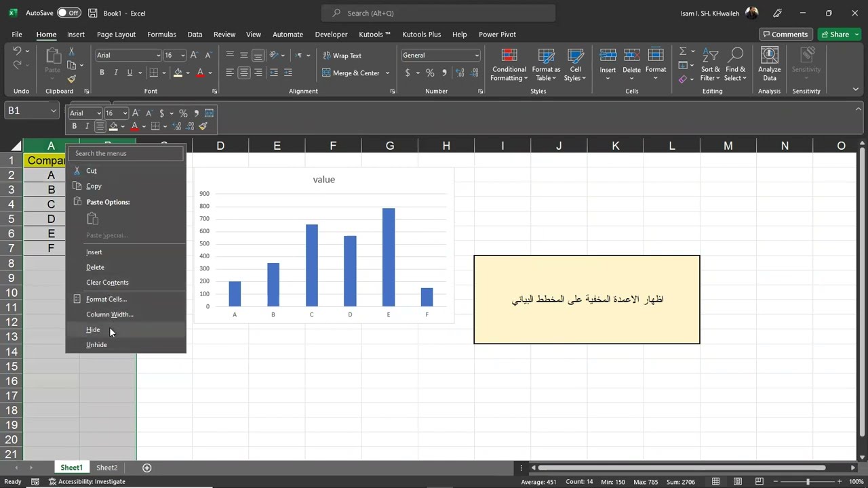Click the Insert cells icon in the Cells group

pos(608,56)
